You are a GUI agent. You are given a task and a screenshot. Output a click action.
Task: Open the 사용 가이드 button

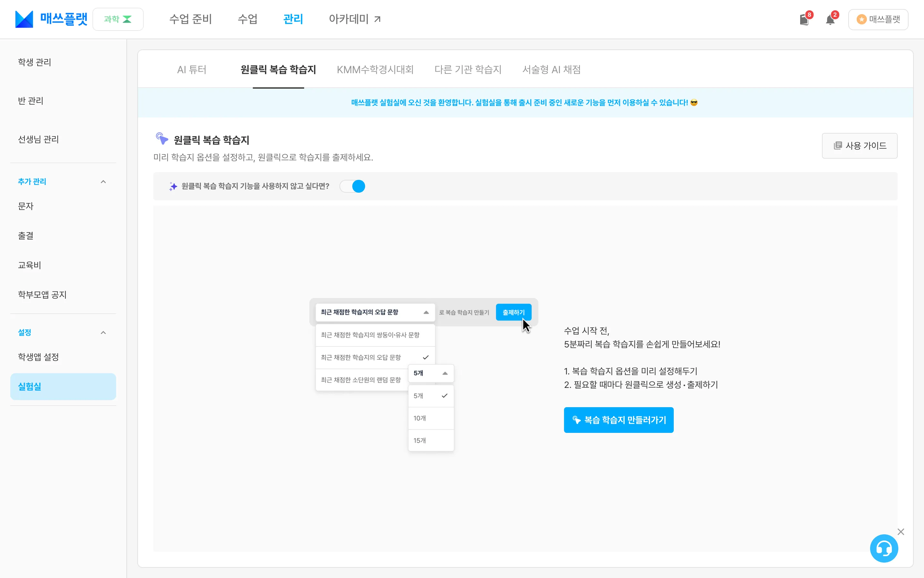[x=860, y=146]
